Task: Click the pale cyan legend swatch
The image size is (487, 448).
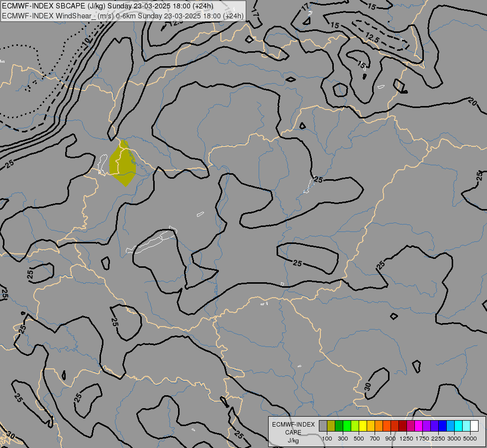Action: pyautogui.click(x=467, y=426)
